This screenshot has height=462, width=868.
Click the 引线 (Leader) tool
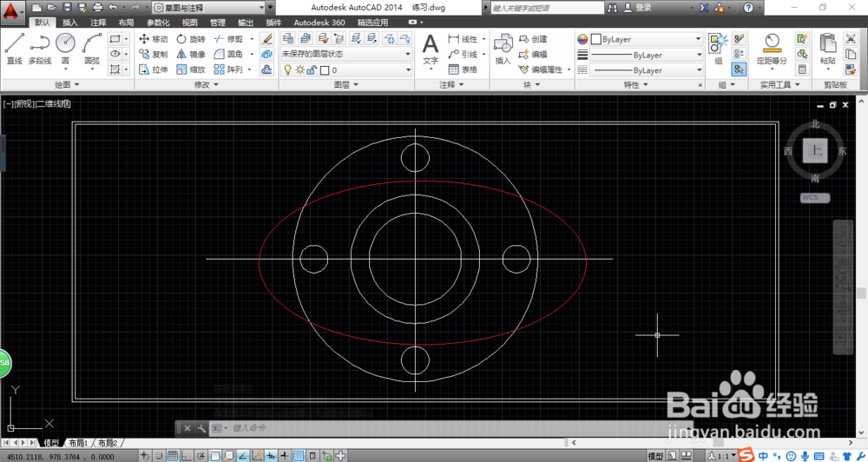click(463, 54)
